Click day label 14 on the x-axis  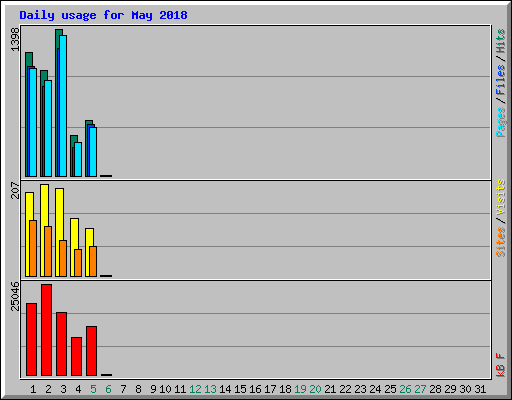(225, 389)
